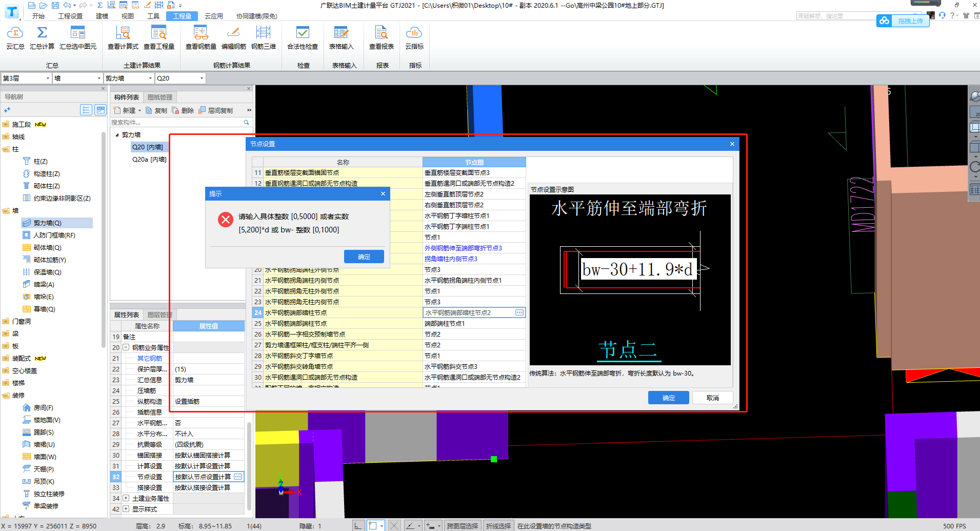
Task: Switch navigation tree to panel view icon
Action: click(x=101, y=110)
